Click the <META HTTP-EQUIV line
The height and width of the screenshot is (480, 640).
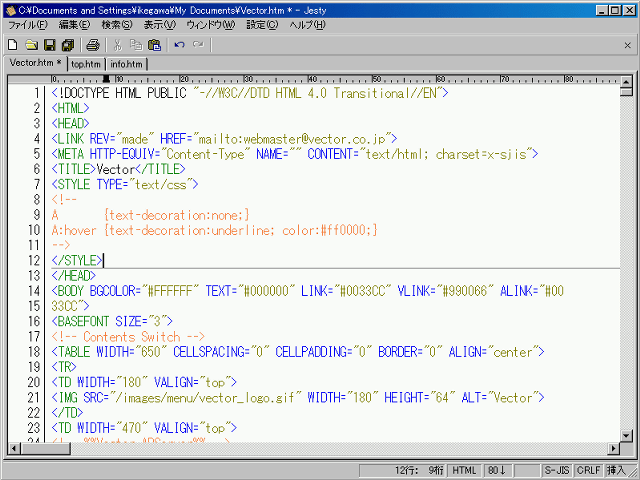point(295,154)
